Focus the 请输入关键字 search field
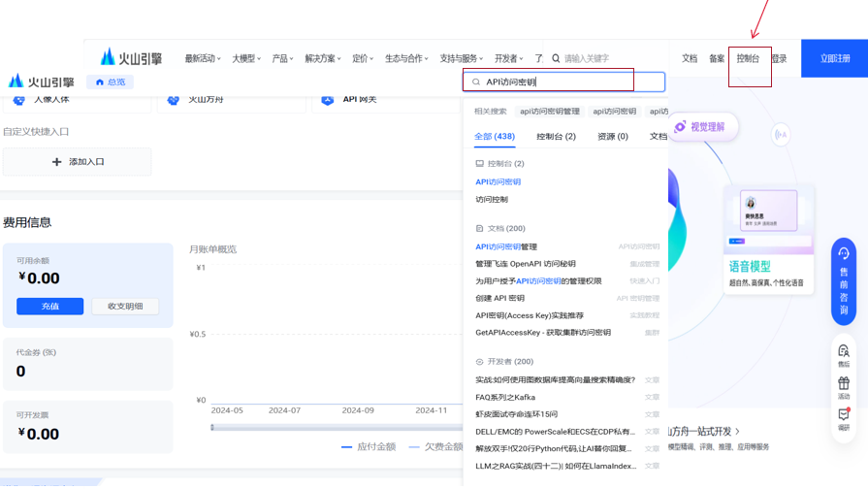This screenshot has height=489, width=868. tap(586, 58)
